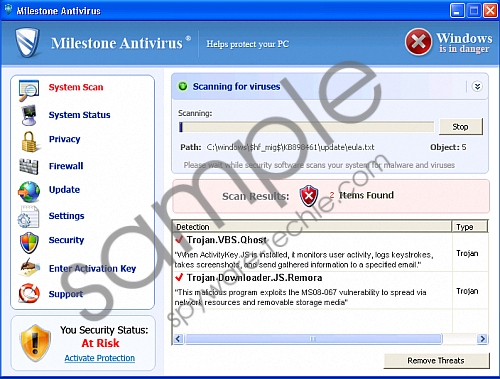Viewport: 500px width, 379px height.
Task: Toggle checkmark for Trojan.Downloader.JS.Remora
Action: pyautogui.click(x=179, y=277)
